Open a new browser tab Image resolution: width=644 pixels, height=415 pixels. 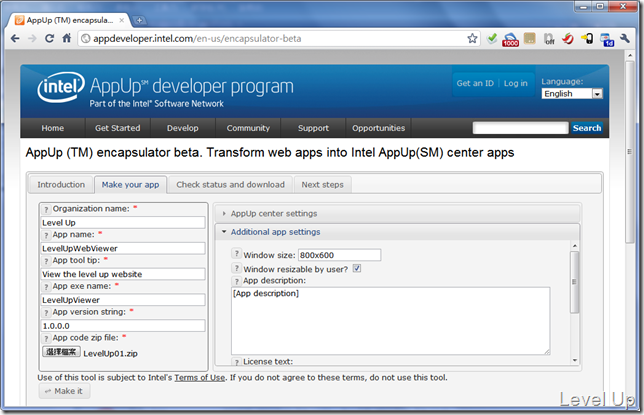point(139,20)
